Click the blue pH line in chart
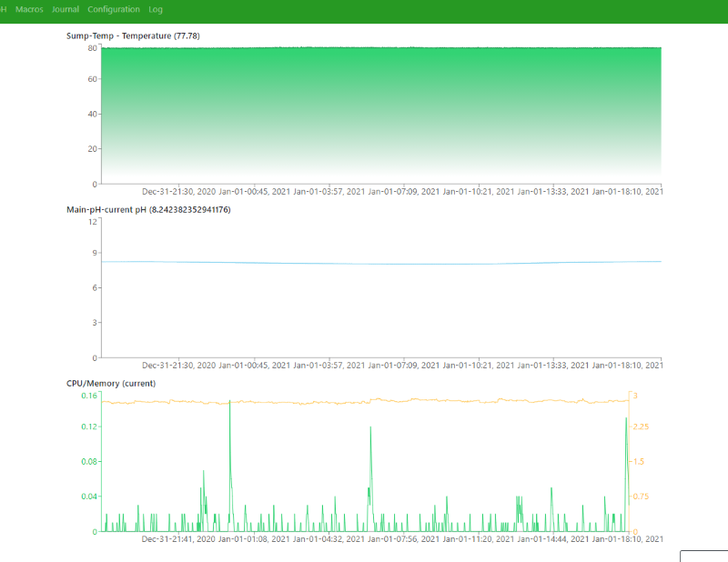Viewport: 728px width, 562px height. tap(380, 264)
